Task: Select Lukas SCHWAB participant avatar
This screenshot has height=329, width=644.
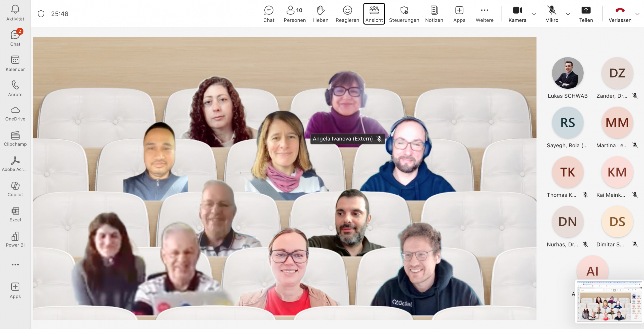Action: pos(568,73)
